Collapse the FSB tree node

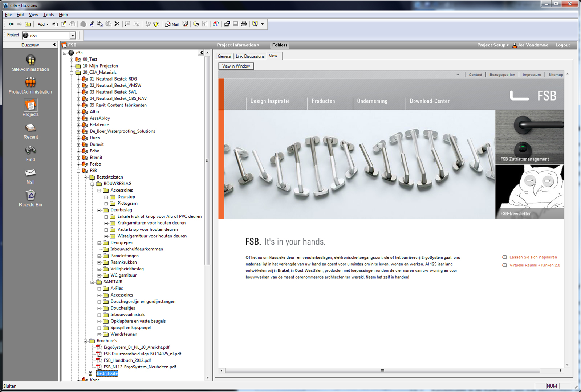pyautogui.click(x=78, y=171)
